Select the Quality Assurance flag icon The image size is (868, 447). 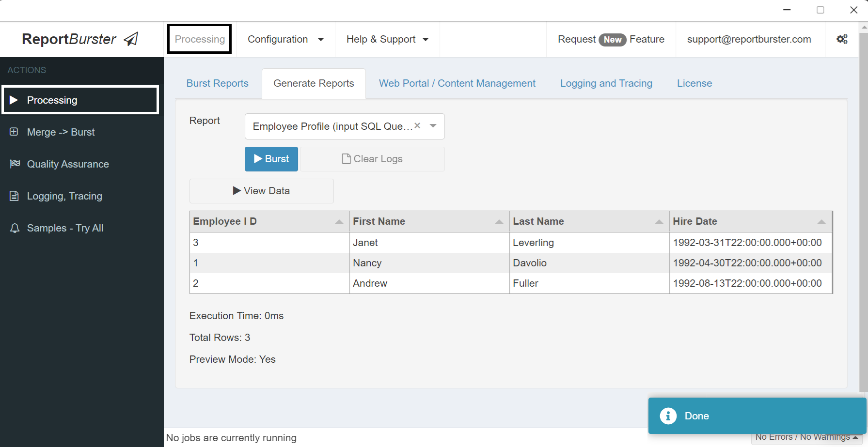tap(15, 164)
